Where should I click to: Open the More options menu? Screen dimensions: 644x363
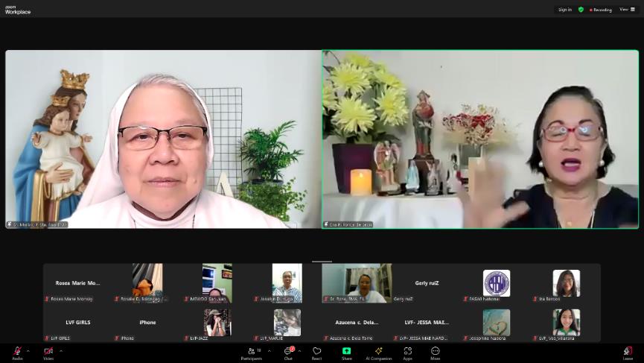(x=436, y=352)
